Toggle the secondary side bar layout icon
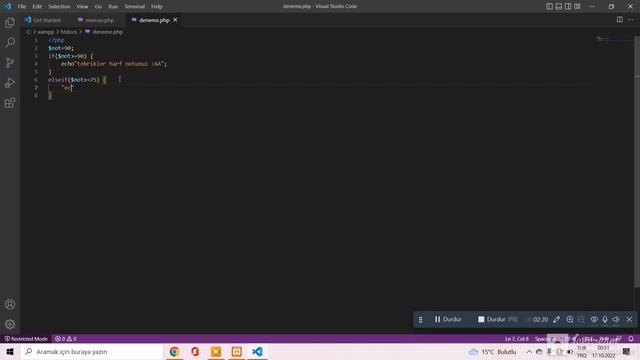 click(568, 7)
